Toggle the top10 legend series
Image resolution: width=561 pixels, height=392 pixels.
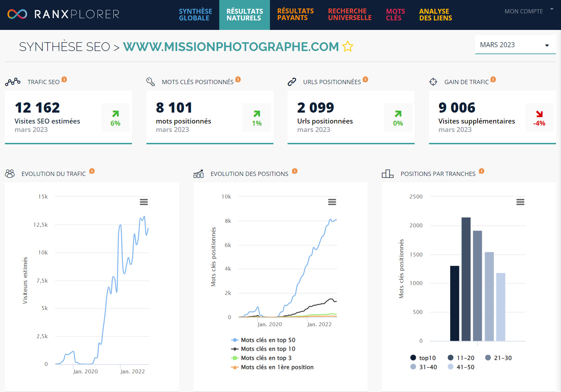(x=423, y=358)
